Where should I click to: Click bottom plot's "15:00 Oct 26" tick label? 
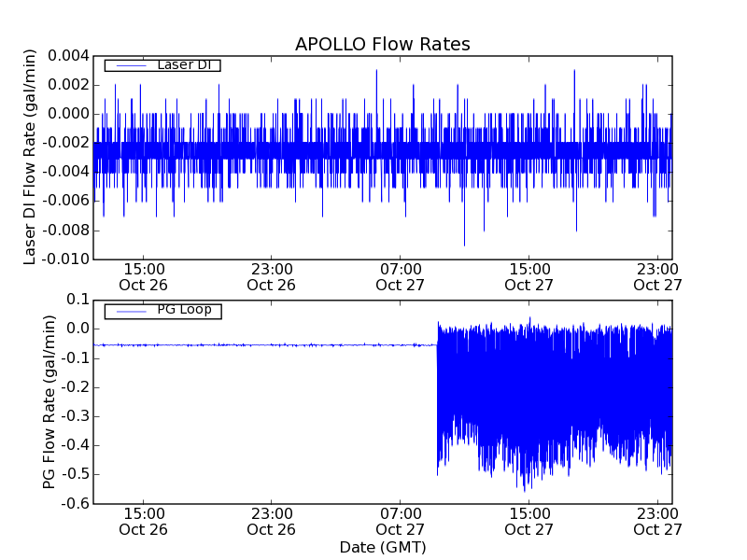pyautogui.click(x=143, y=521)
